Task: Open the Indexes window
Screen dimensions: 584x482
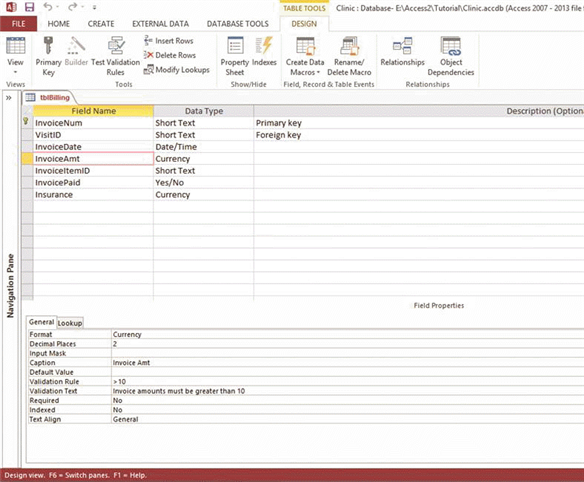Action: coord(264,51)
